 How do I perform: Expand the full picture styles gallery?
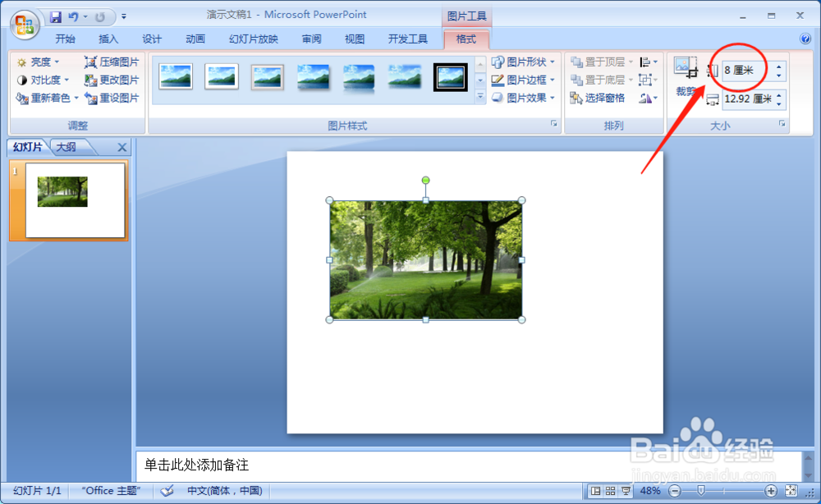pos(480,97)
